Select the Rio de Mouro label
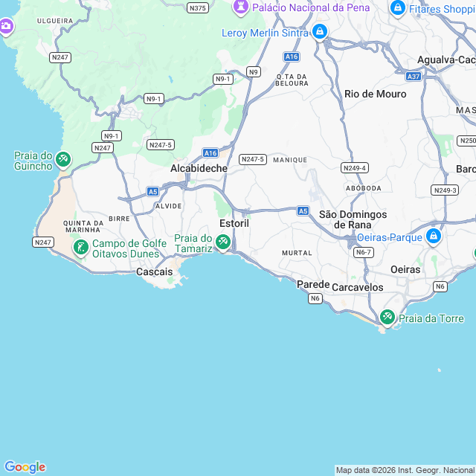 click(x=375, y=94)
